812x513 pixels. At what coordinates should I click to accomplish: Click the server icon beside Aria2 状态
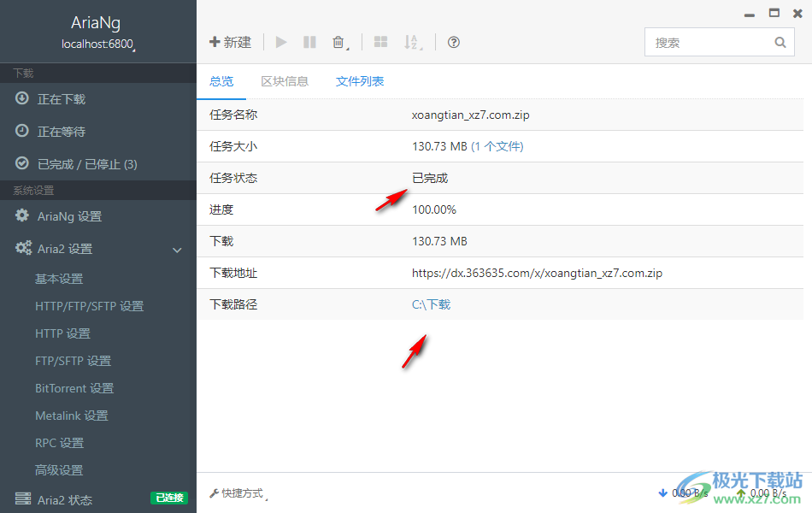23,498
